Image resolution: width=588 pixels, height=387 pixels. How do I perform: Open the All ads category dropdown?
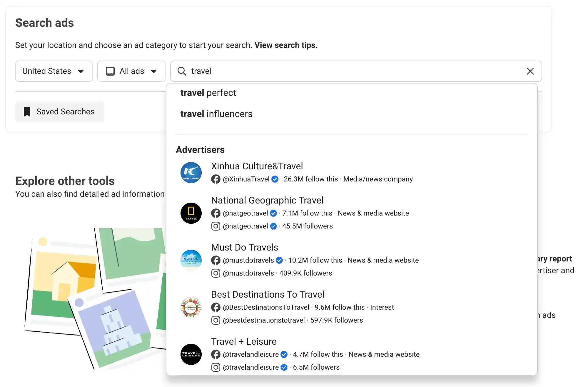pos(131,71)
